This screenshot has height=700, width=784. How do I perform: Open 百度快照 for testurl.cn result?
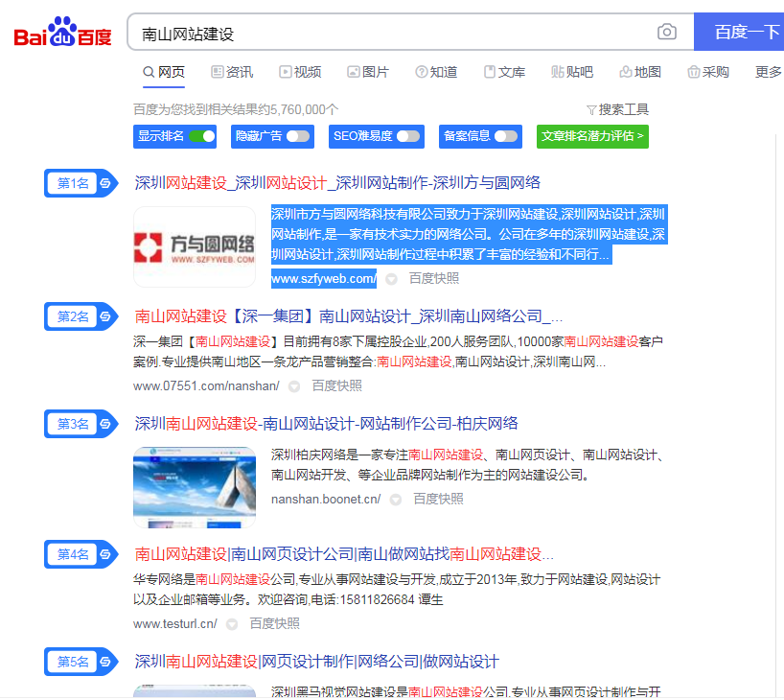(274, 623)
